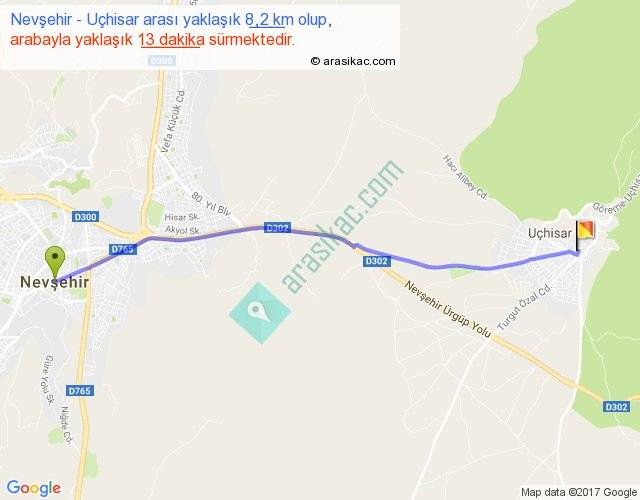This screenshot has width=640, height=500.
Task: Click the D765 badge on the purple route
Action: point(123,249)
